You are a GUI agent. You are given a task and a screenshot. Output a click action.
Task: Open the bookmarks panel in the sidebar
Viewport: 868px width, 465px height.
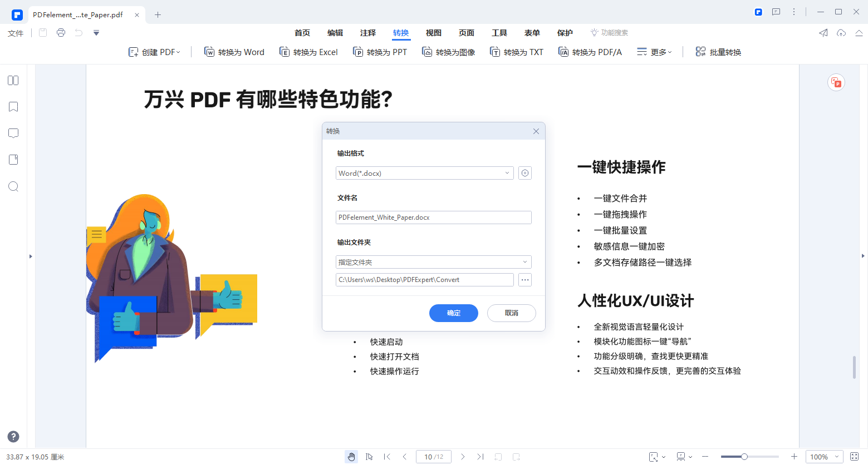tap(13, 106)
